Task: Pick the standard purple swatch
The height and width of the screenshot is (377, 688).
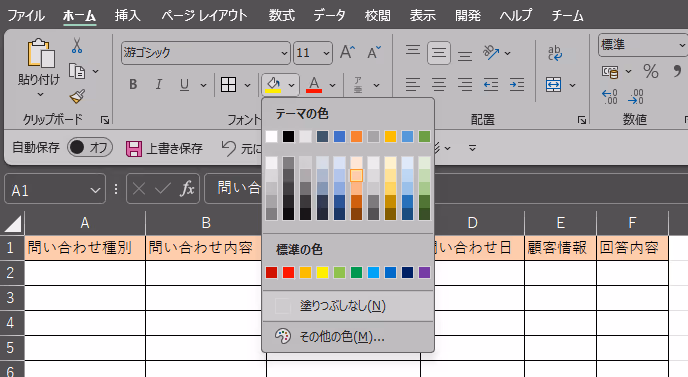Action: pos(424,273)
